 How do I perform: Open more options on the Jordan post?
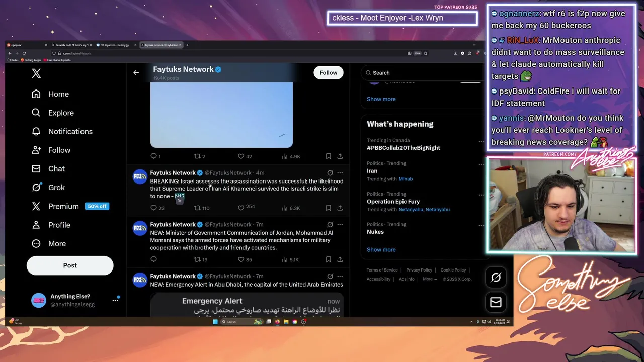[340, 225]
